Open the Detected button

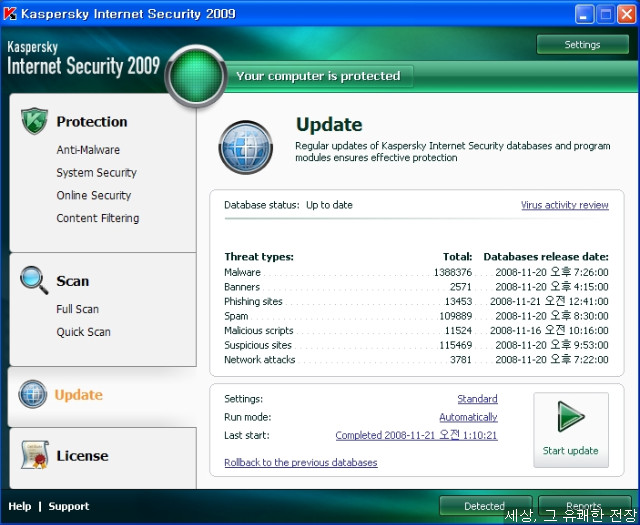point(485,506)
